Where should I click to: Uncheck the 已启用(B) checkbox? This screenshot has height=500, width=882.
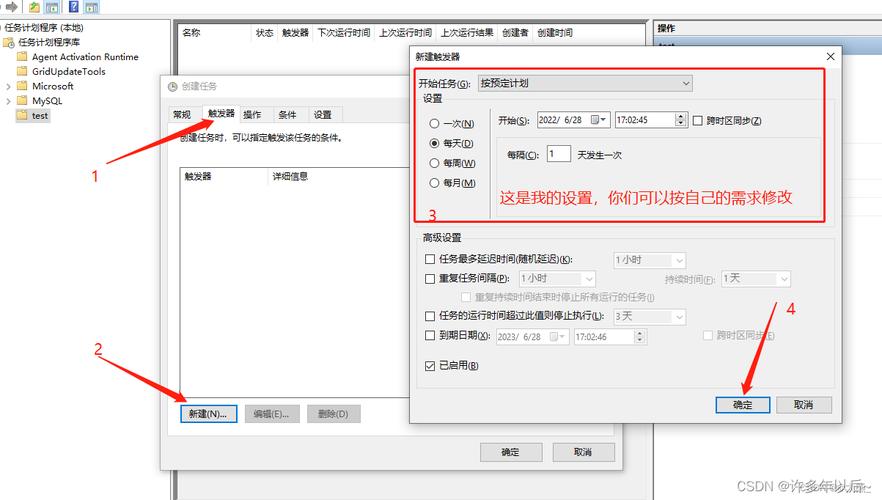tap(430, 366)
